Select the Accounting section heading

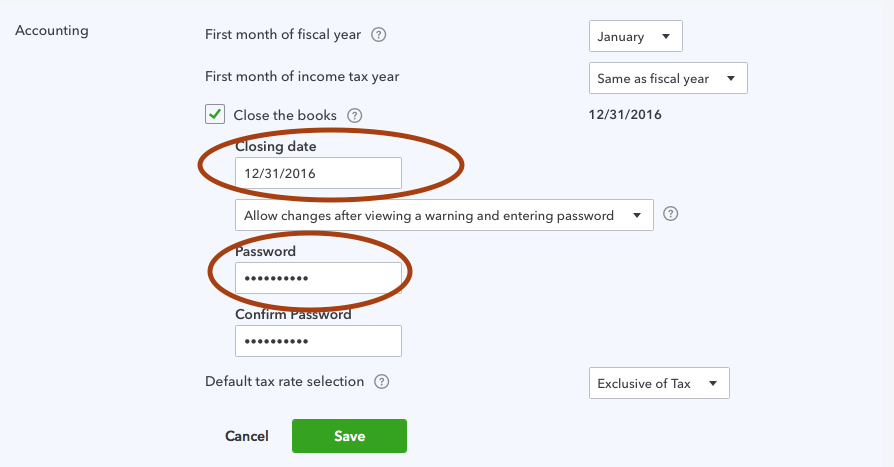coord(52,31)
